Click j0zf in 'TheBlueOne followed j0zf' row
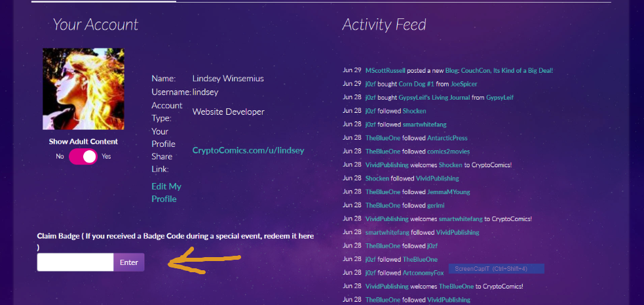644x305 pixels. (432, 246)
